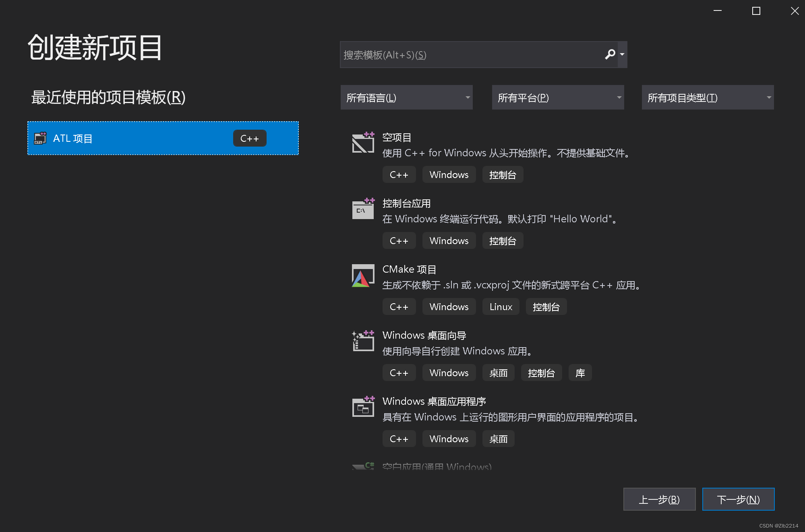Click inside the 搜索模板 search field
The width and height of the screenshot is (805, 532).
[463, 54]
